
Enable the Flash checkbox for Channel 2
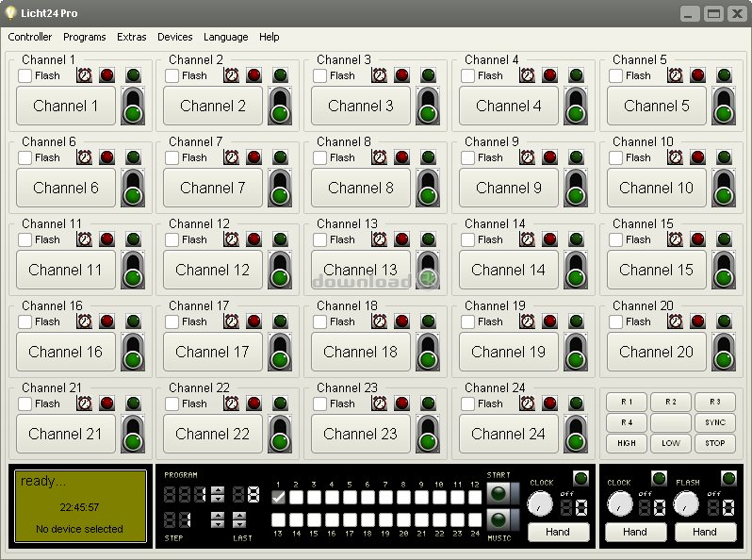(172, 75)
